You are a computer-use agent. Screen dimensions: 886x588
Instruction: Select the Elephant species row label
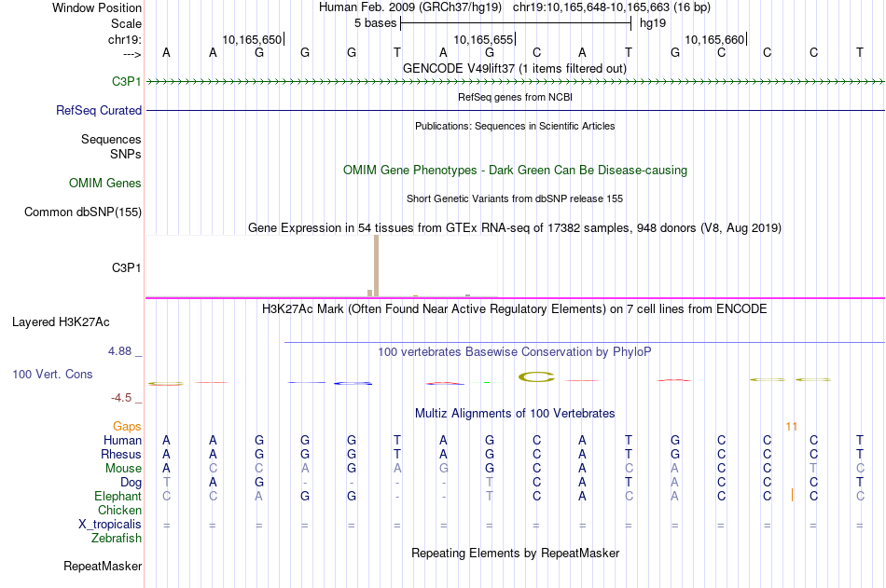tap(118, 496)
